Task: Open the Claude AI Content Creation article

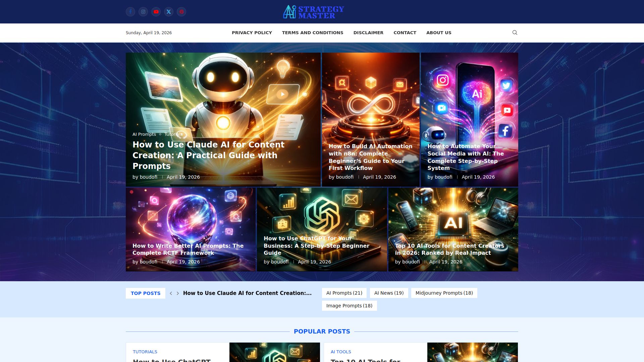Action: click(x=208, y=155)
